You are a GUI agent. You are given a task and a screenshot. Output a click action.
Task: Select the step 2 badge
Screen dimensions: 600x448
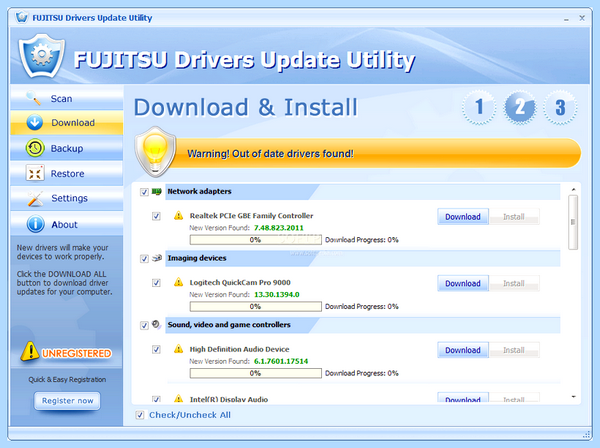pos(520,107)
